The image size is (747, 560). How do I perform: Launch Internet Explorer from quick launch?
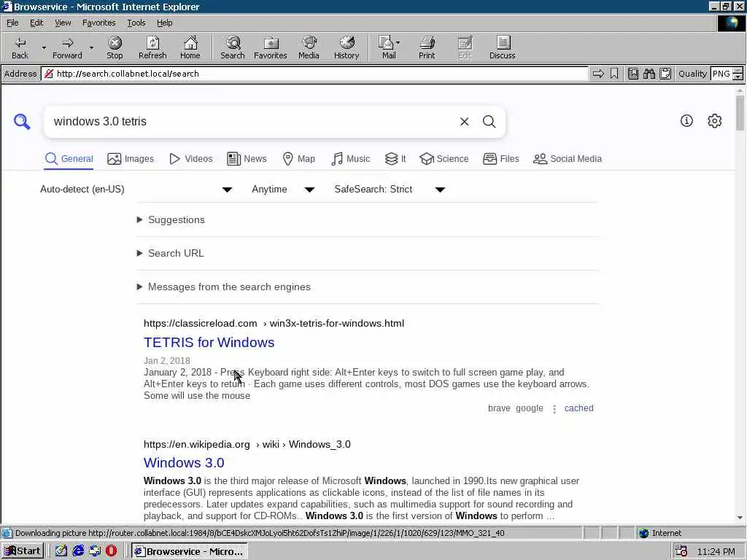(78, 551)
